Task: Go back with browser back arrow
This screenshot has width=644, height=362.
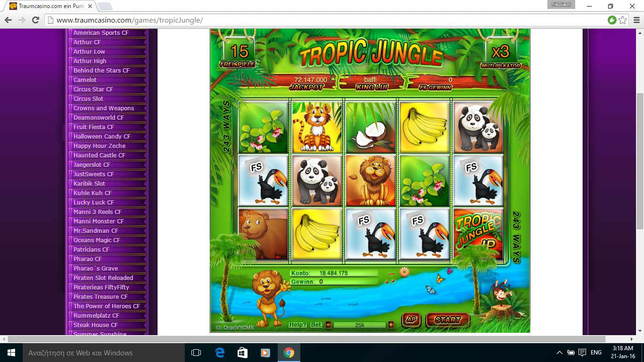Action: (x=8, y=20)
